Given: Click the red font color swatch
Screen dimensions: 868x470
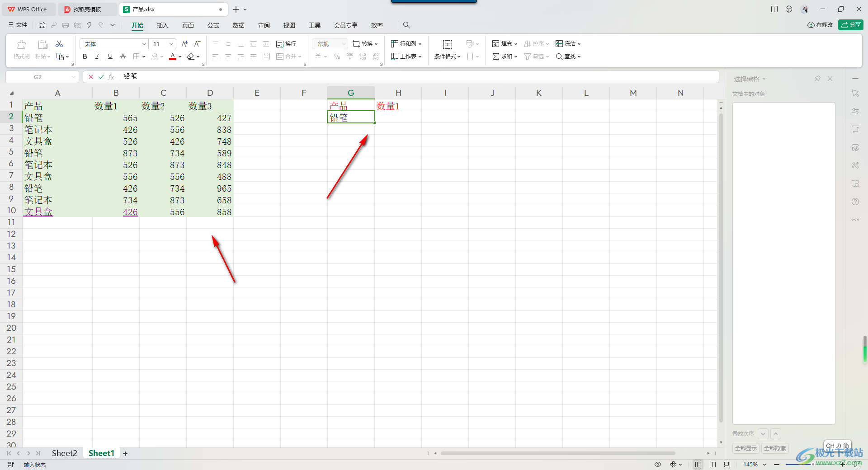Looking at the screenshot, I should 173,56.
